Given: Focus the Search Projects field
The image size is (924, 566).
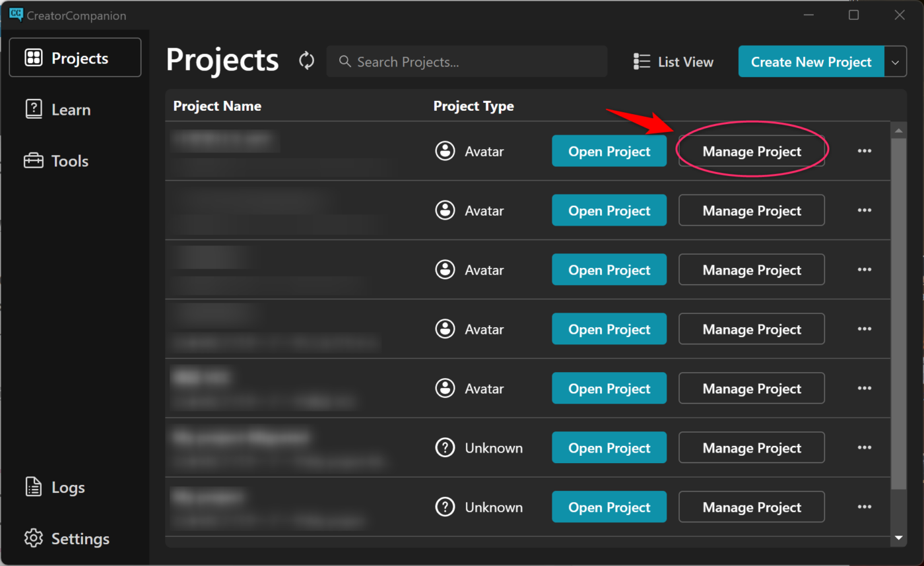Looking at the screenshot, I should [x=467, y=61].
